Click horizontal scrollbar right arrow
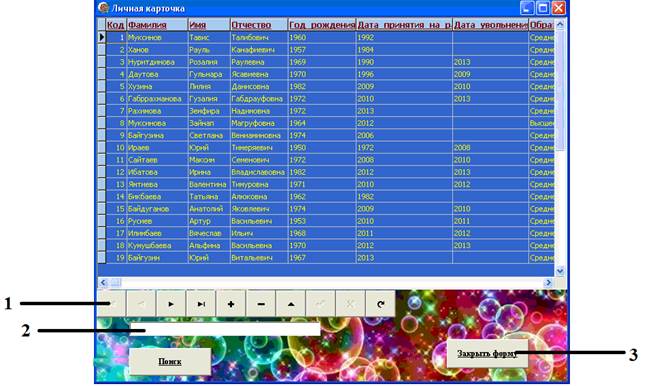Screen dimensions: 650x386 click(549, 282)
